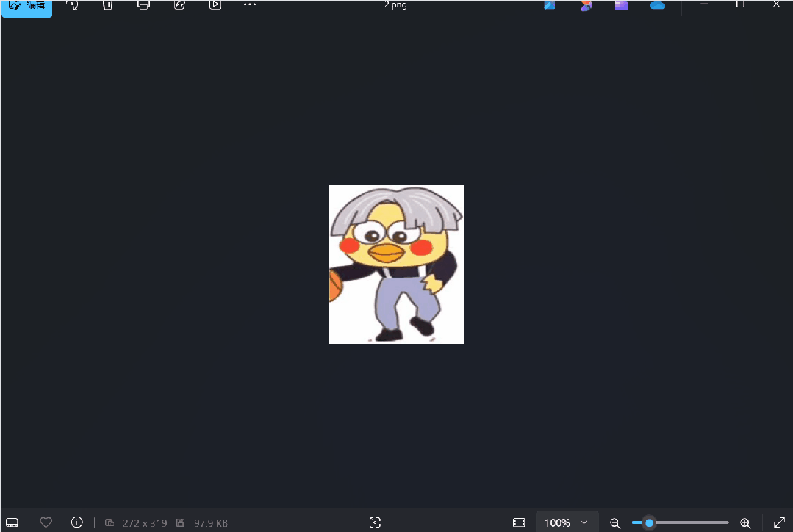Toggle the filmstrip view icon
793x532 pixels.
tap(12, 522)
